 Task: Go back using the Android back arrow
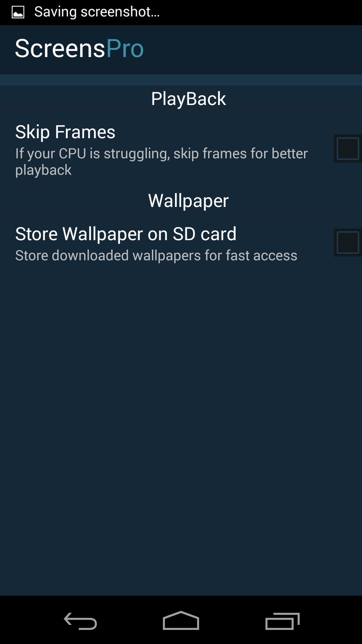[80, 621]
